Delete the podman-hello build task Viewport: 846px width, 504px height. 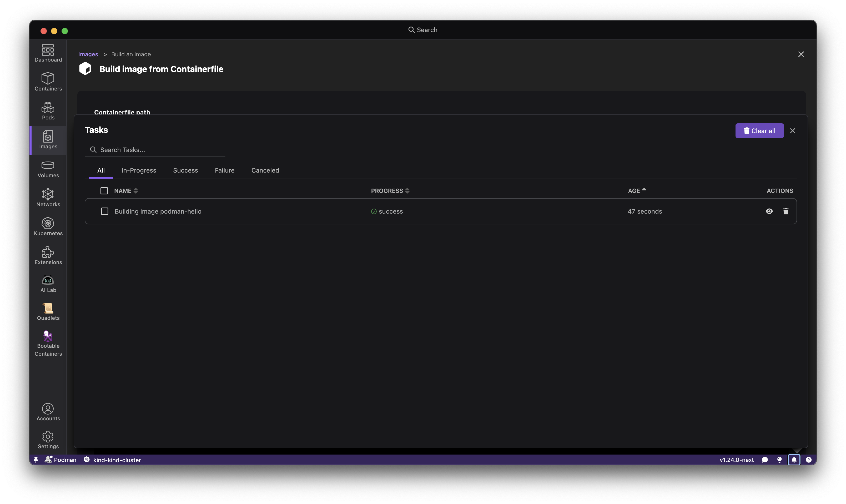tap(786, 211)
